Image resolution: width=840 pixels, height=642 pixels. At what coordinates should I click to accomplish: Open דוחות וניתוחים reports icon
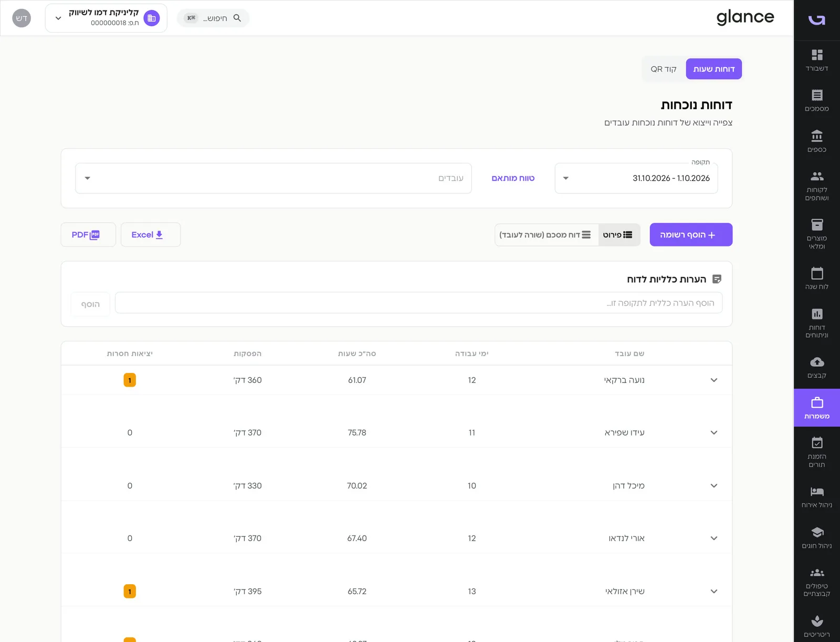[817, 323]
